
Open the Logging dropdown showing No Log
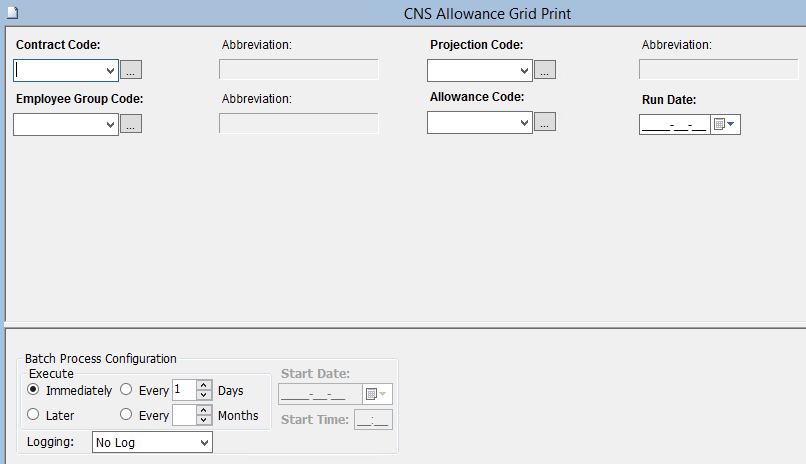pyautogui.click(x=204, y=442)
